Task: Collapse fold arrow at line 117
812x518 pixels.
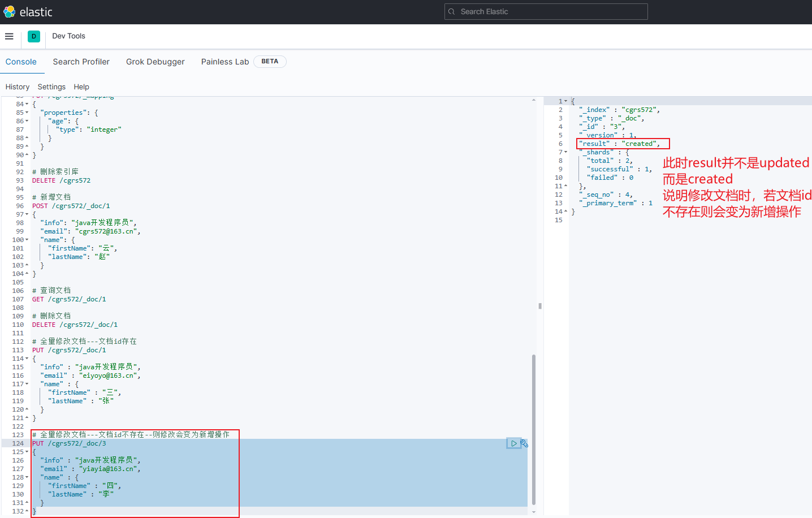Action: 27,384
